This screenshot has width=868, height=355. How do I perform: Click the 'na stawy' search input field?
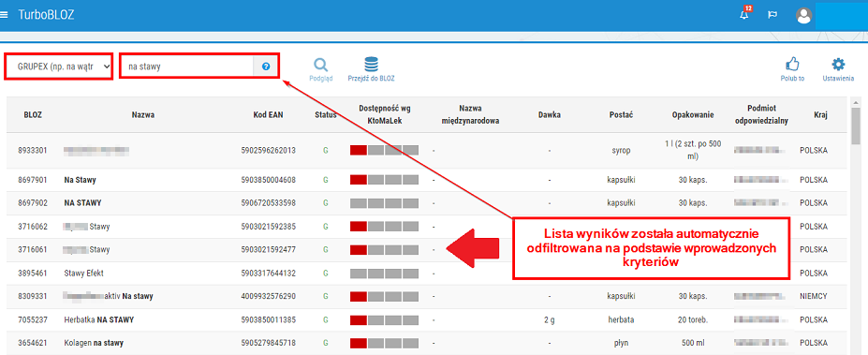tap(187, 67)
